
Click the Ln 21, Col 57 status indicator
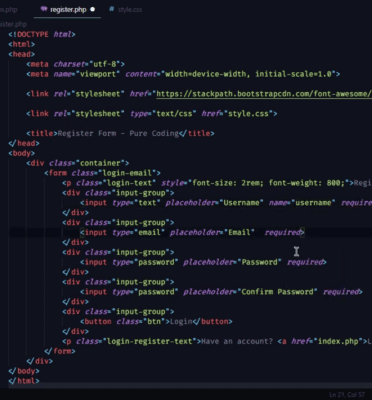click(x=347, y=395)
